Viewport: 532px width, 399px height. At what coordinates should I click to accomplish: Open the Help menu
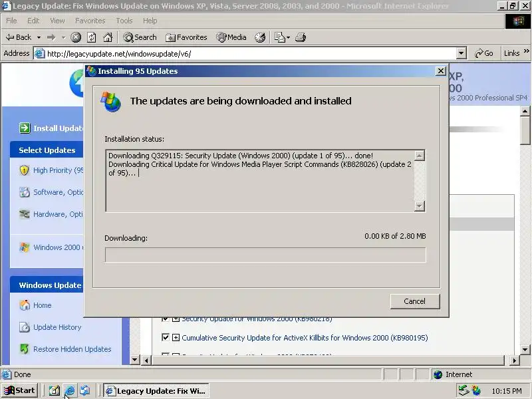(x=150, y=21)
